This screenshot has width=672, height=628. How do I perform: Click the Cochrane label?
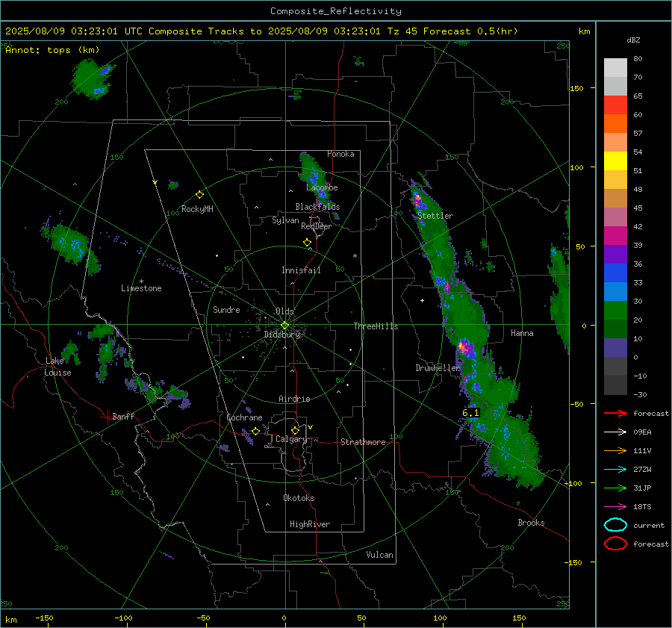[244, 417]
